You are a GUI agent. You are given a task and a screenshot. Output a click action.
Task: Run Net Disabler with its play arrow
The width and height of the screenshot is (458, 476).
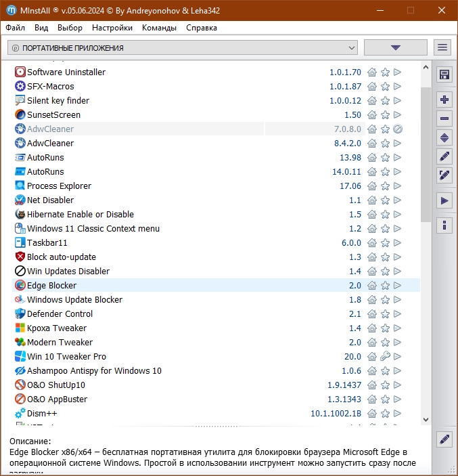pyautogui.click(x=397, y=200)
